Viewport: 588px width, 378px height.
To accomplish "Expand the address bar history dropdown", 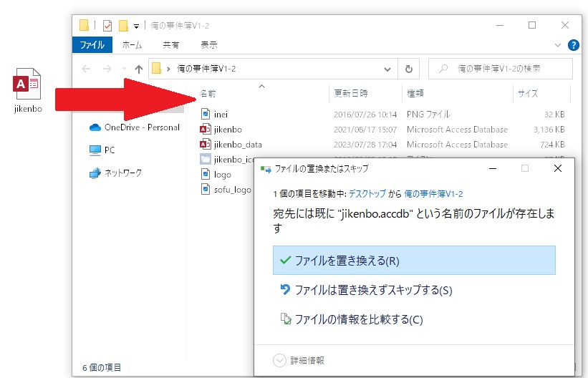I will [x=387, y=69].
